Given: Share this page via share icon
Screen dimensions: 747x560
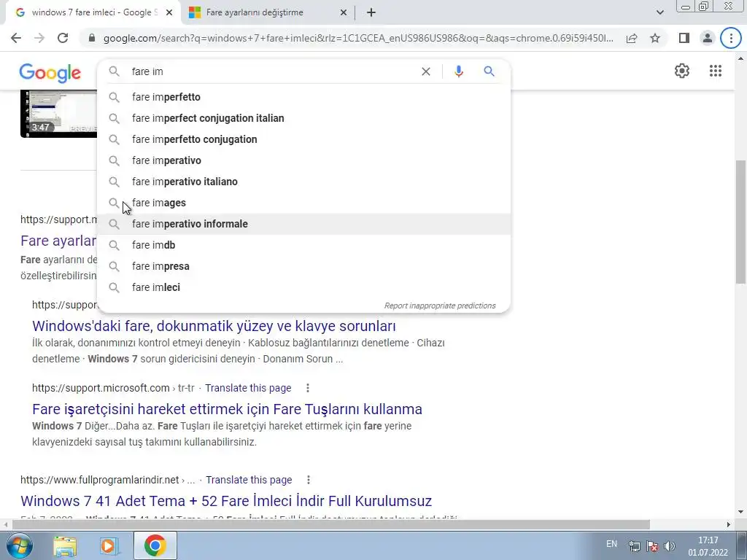Looking at the screenshot, I should tap(632, 38).
